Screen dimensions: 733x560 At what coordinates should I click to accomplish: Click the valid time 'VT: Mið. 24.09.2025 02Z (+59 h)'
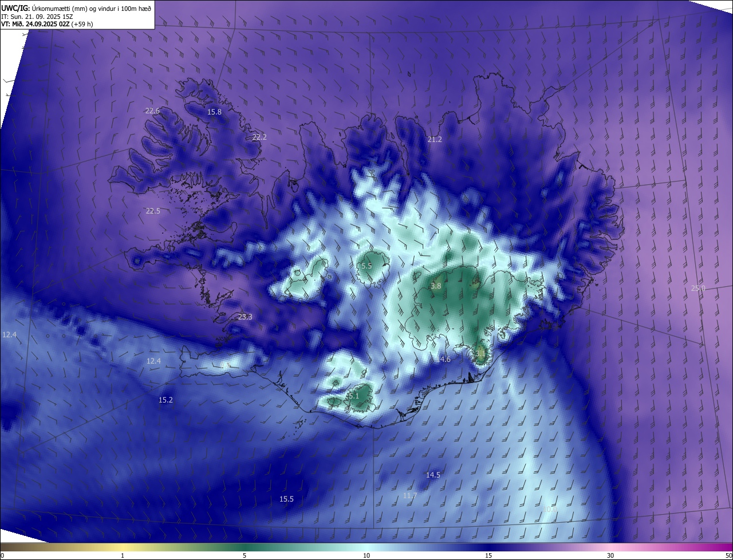tap(47, 24)
